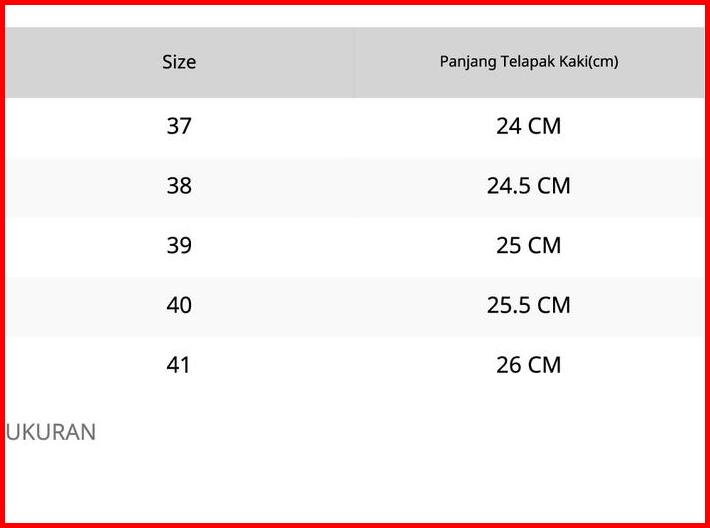
Task: Click the 'UKURAN' label below the table
Action: (51, 433)
